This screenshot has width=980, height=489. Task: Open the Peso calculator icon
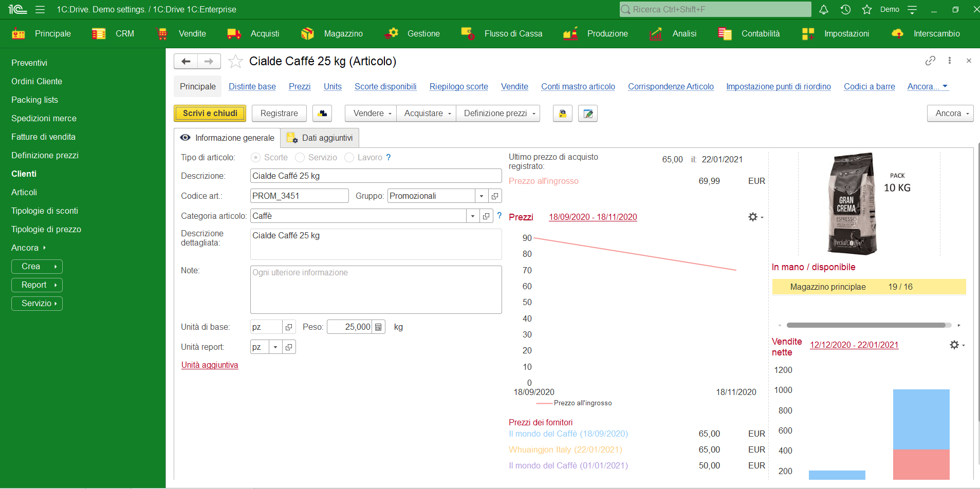tap(378, 327)
